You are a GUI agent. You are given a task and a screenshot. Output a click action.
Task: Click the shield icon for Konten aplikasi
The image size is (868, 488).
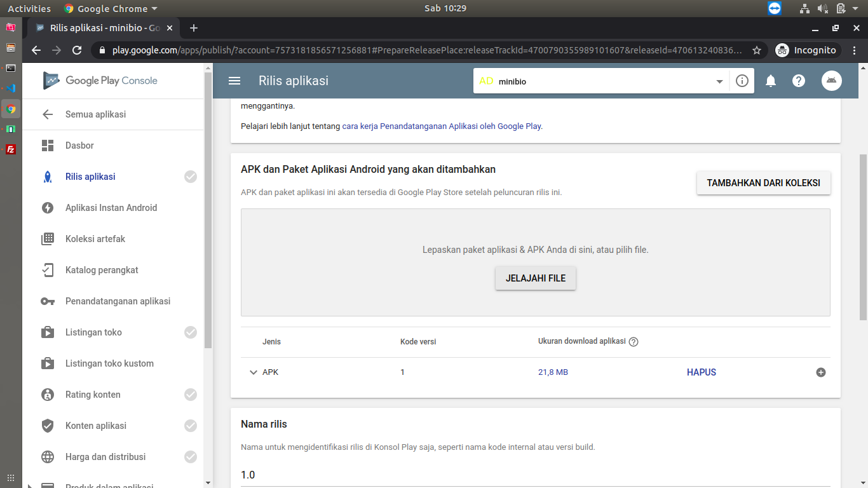point(48,426)
